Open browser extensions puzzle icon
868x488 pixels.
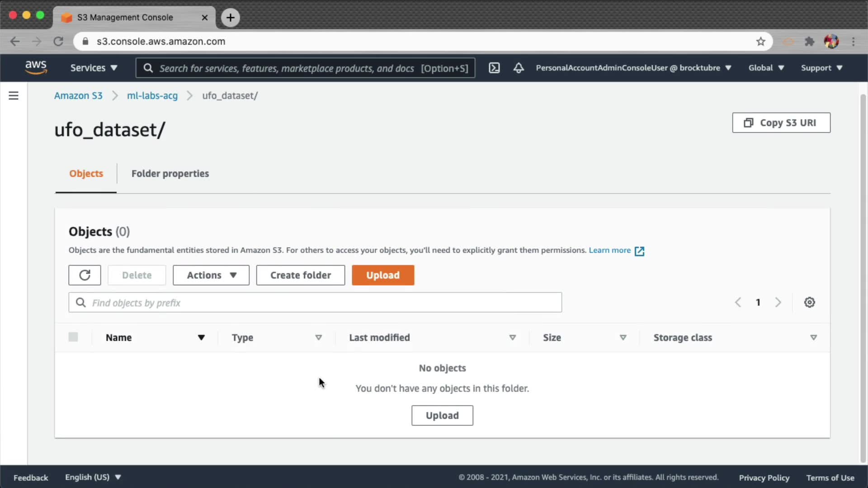click(809, 42)
